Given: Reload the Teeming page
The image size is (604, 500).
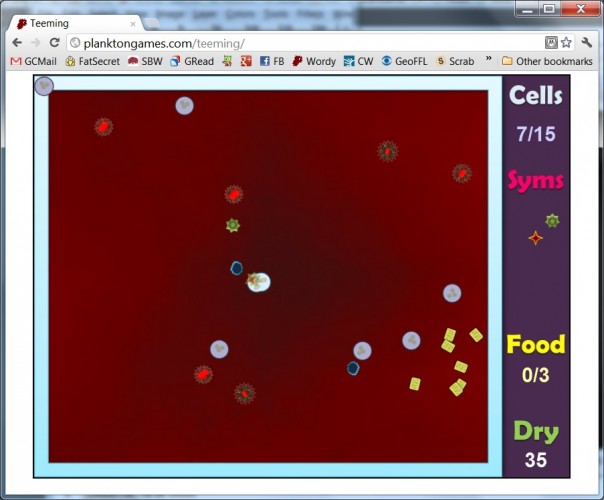Looking at the screenshot, I should 54,42.
